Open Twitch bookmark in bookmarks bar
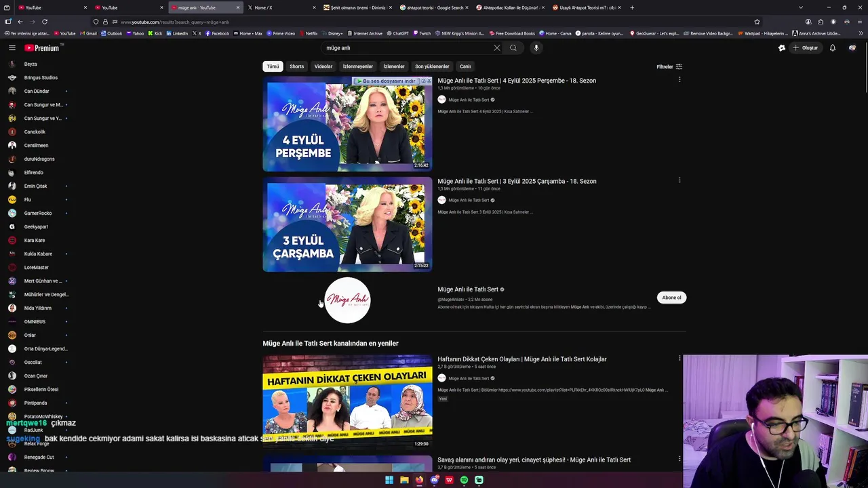 point(422,33)
